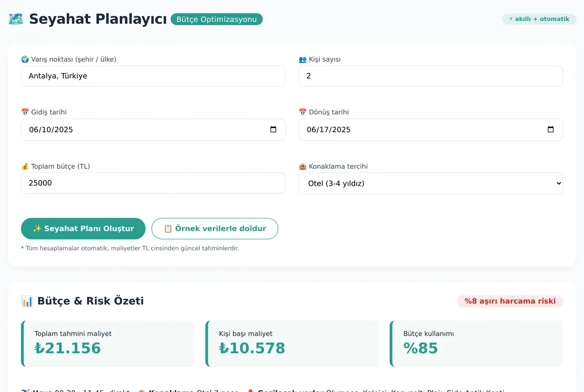Click the chart icon in Bütçe & Risk Özeti
584x392 pixels.
point(27,301)
